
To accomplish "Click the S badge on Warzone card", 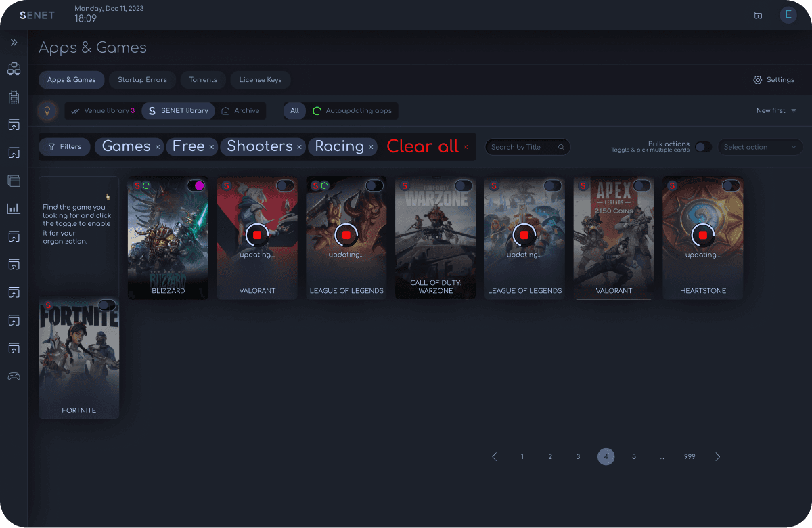I will coord(405,185).
